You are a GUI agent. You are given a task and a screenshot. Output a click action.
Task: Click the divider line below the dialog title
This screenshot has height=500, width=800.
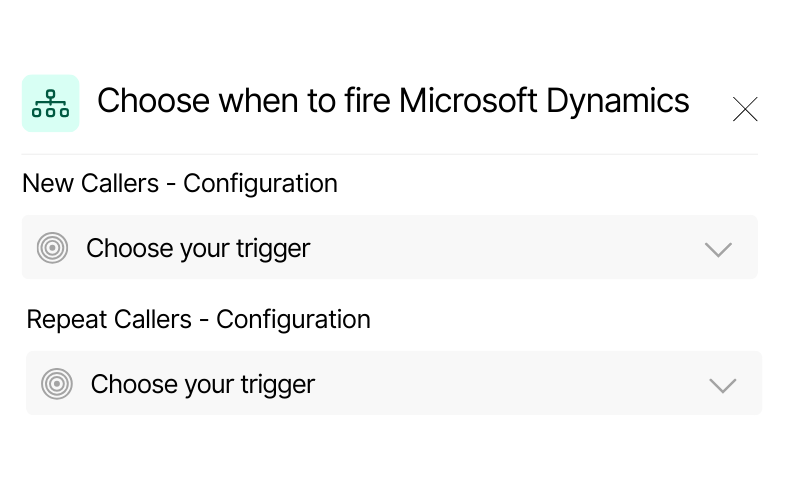click(x=389, y=155)
